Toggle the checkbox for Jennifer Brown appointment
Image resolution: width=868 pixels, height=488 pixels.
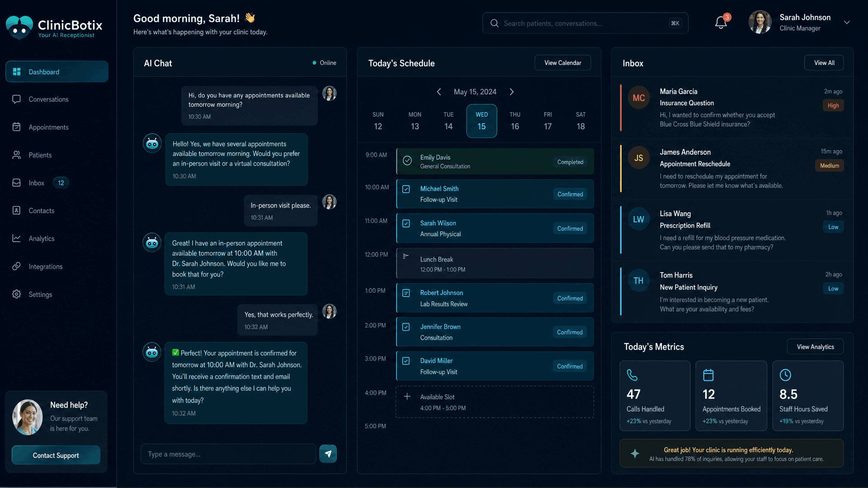click(406, 327)
